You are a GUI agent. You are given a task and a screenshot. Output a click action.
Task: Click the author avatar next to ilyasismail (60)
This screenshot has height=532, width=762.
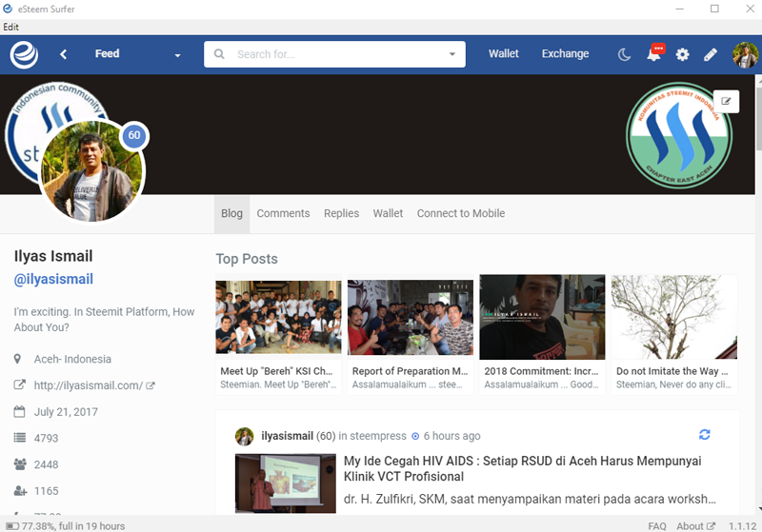tap(245, 437)
